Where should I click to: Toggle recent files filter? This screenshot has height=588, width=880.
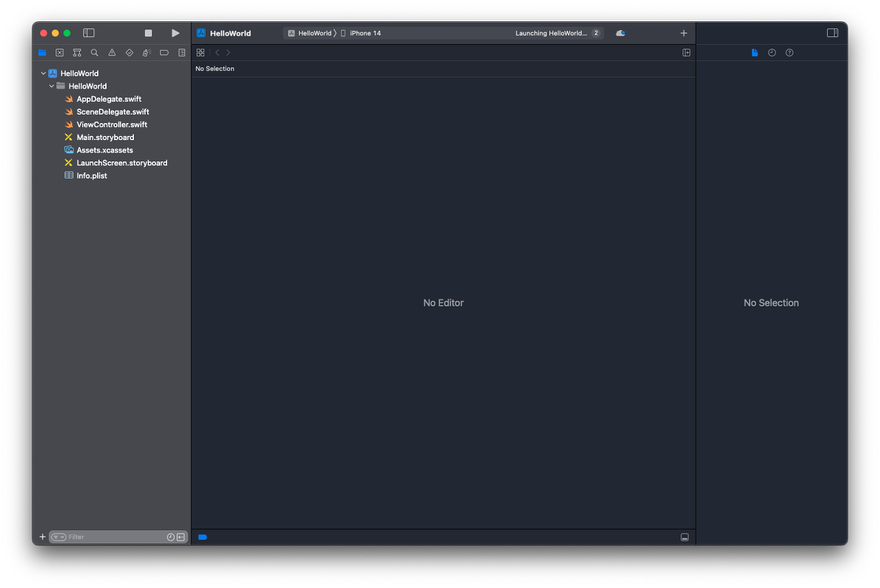click(x=170, y=537)
